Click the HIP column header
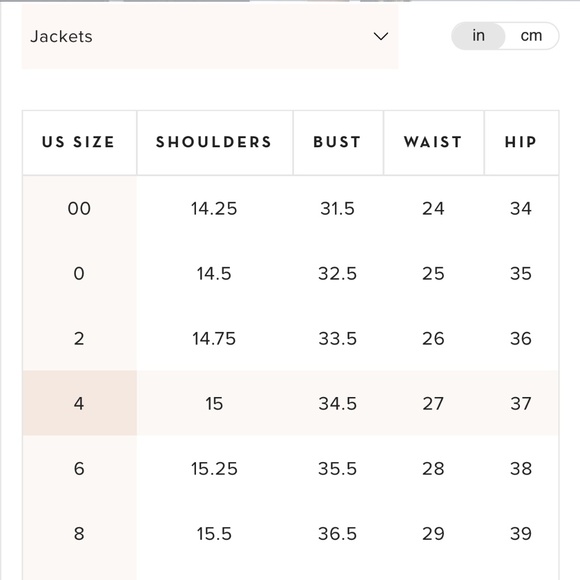This screenshot has height=580, width=580. (x=521, y=142)
